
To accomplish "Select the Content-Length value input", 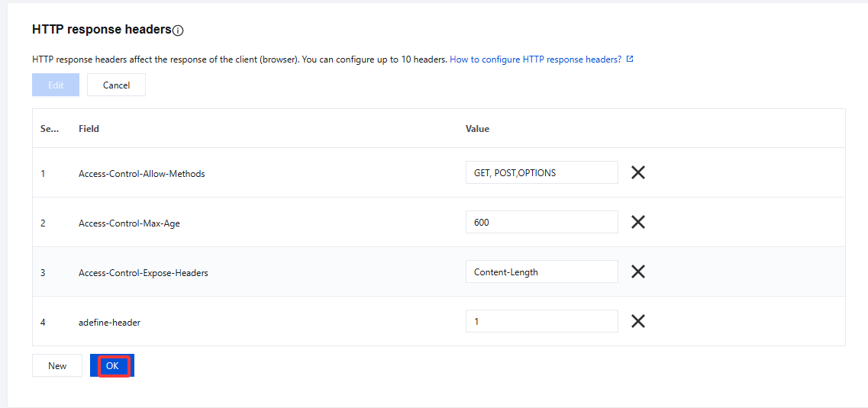I will 541,271.
